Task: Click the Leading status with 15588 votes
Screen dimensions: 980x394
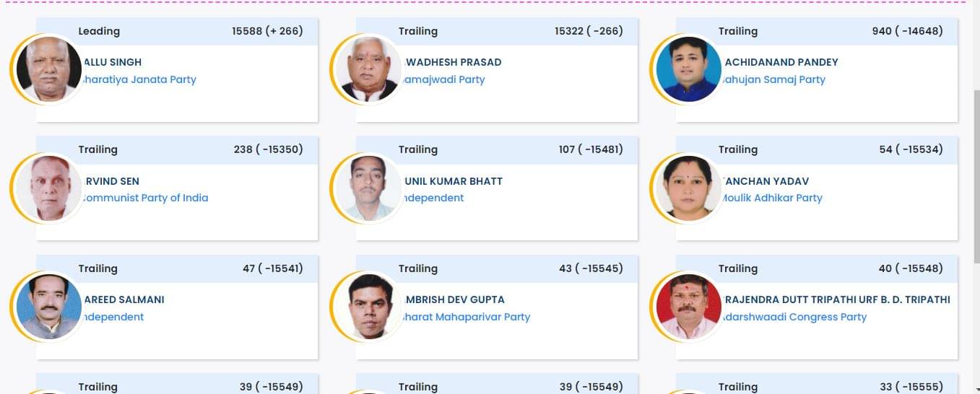Action: [99, 31]
